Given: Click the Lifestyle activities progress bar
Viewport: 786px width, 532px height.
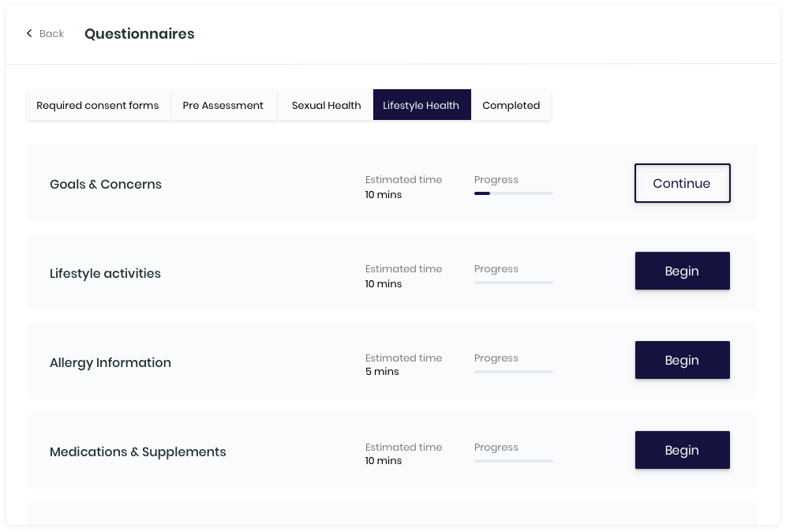Looking at the screenshot, I should (513, 283).
